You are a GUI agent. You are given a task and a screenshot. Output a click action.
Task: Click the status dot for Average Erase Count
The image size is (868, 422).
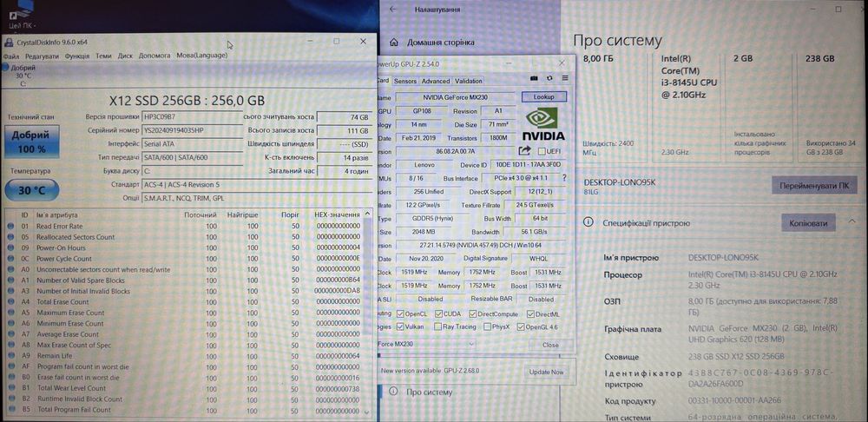[10, 334]
